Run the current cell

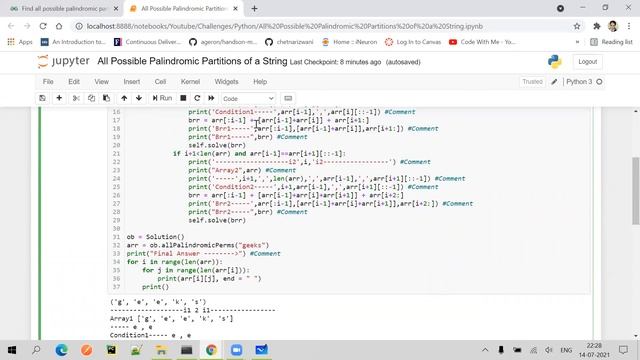pyautogui.click(x=162, y=98)
